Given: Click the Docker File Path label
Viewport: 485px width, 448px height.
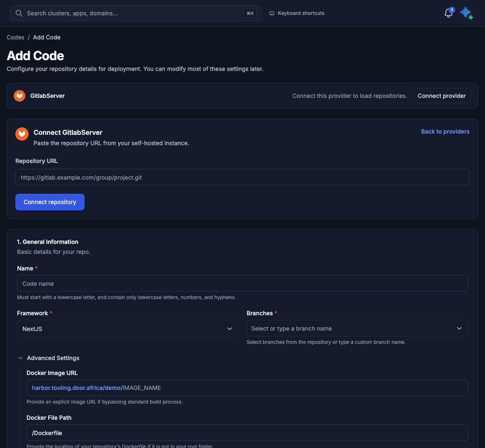Looking at the screenshot, I should click(x=49, y=418).
